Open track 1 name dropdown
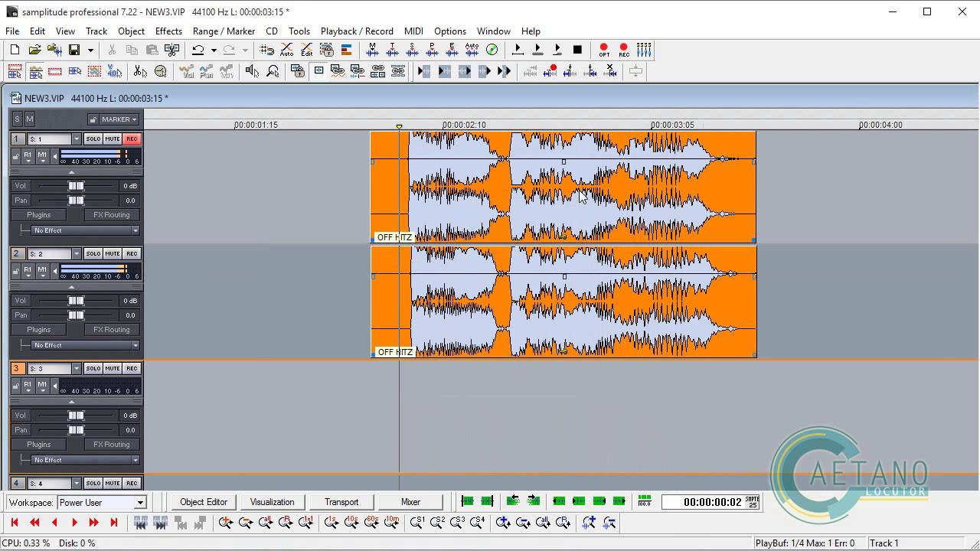 [76, 139]
